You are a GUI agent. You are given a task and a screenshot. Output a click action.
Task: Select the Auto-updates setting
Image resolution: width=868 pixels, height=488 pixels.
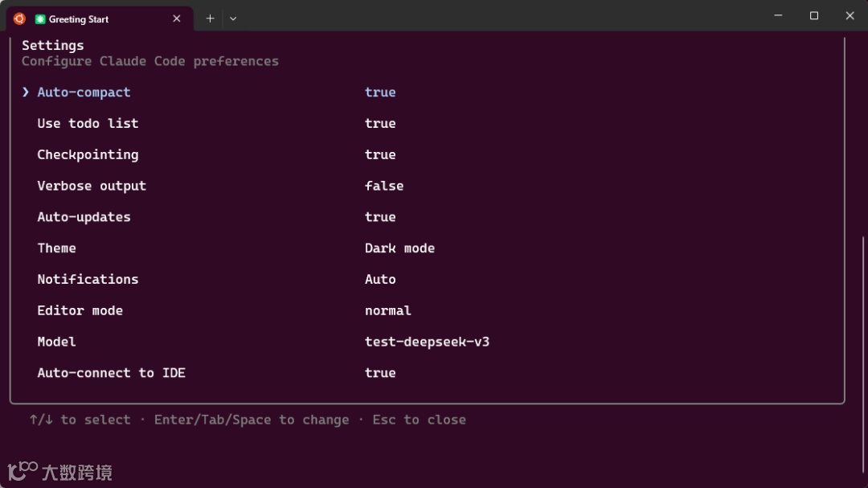click(x=84, y=217)
